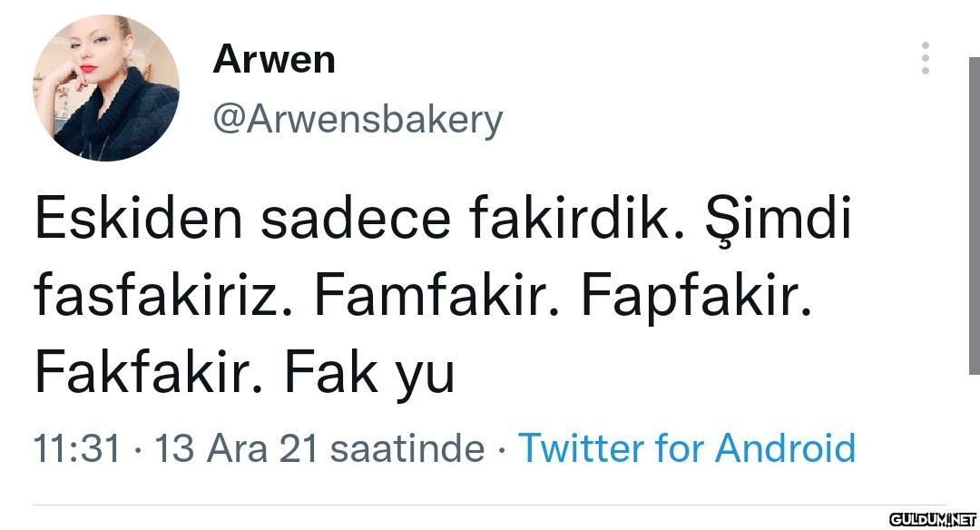The width and height of the screenshot is (980, 530).
Task: Open the "Twitter for Android" source link
Action: (x=686, y=448)
